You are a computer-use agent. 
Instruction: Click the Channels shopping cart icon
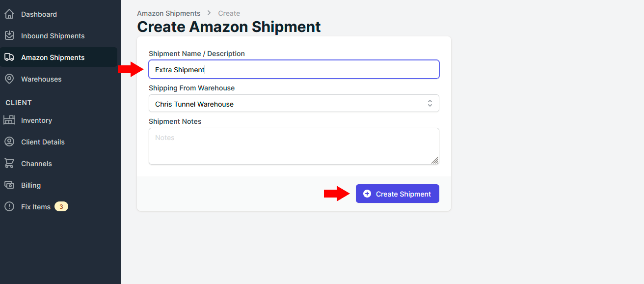coord(9,164)
